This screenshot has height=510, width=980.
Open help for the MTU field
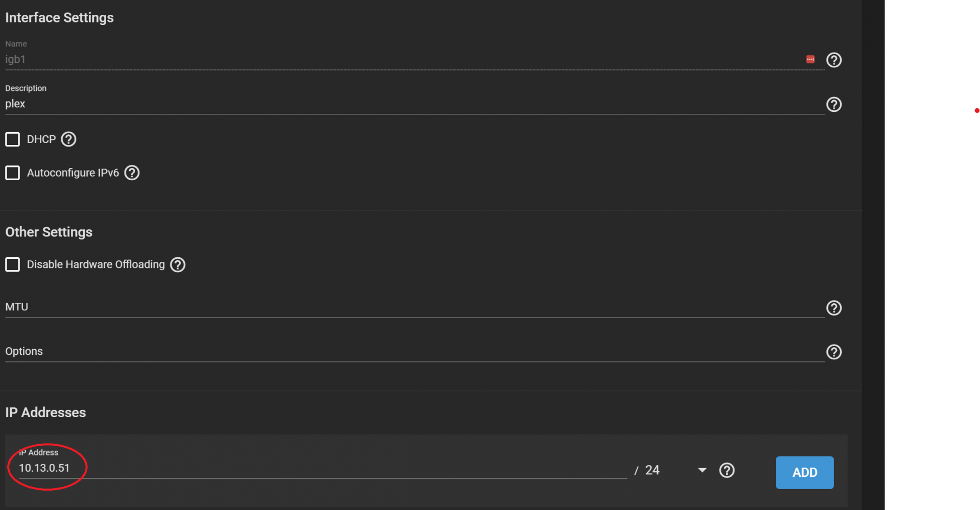click(834, 308)
